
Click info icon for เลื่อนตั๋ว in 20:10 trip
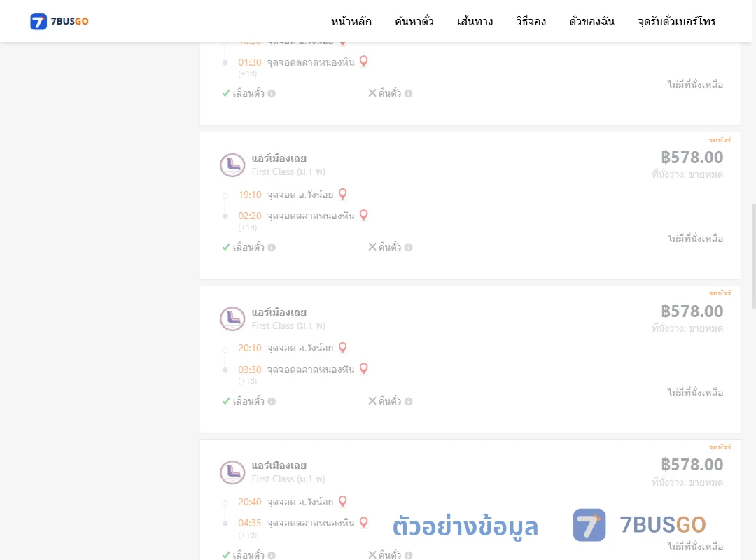[272, 401]
